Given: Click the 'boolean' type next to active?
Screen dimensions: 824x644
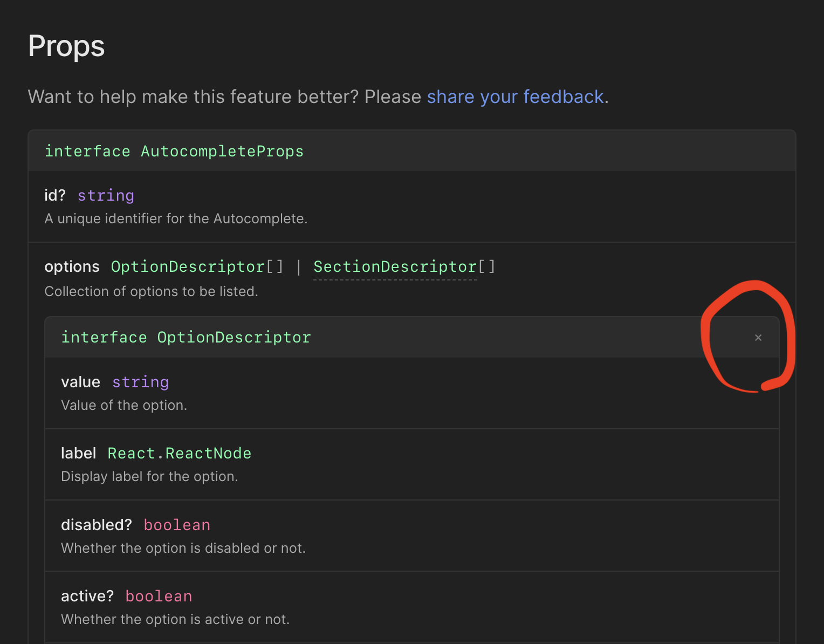Looking at the screenshot, I should click(x=159, y=596).
